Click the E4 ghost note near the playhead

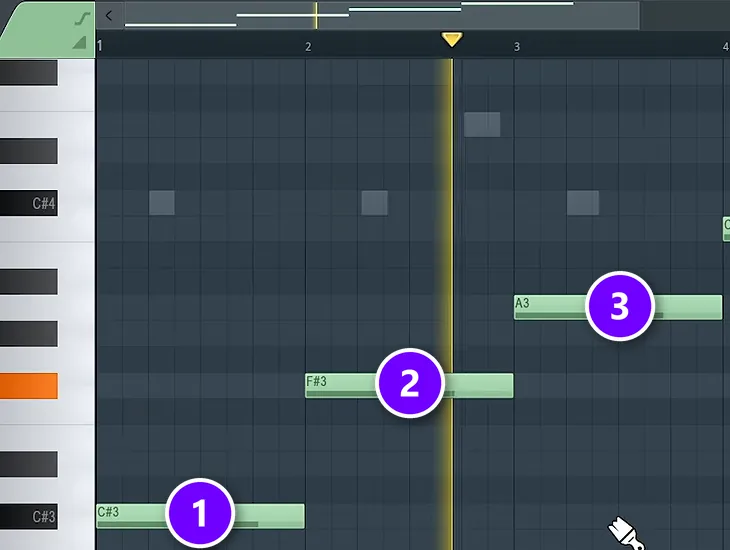pyautogui.click(x=482, y=124)
